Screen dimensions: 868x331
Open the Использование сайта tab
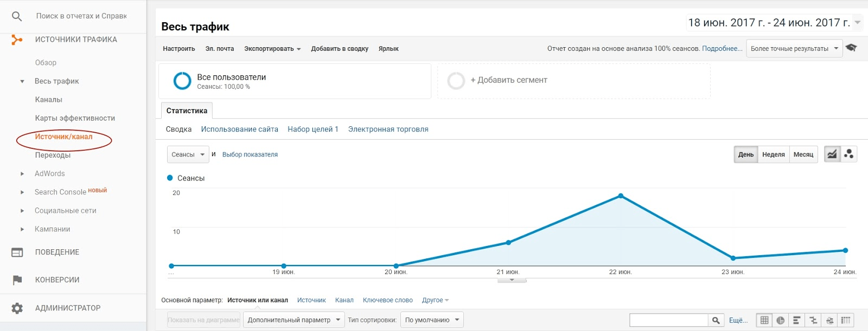point(239,129)
